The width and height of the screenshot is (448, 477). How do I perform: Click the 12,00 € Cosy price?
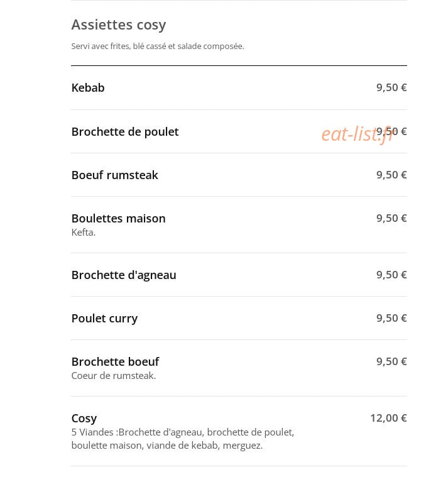point(388,418)
